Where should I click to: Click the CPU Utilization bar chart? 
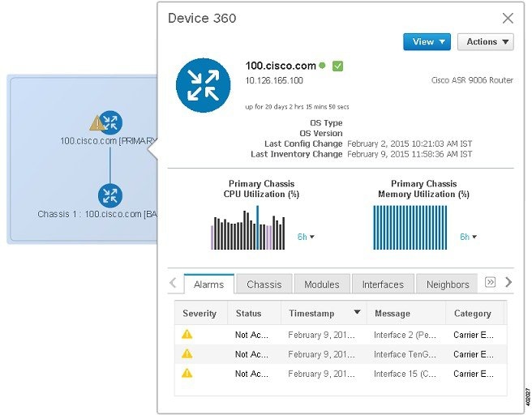point(248,228)
